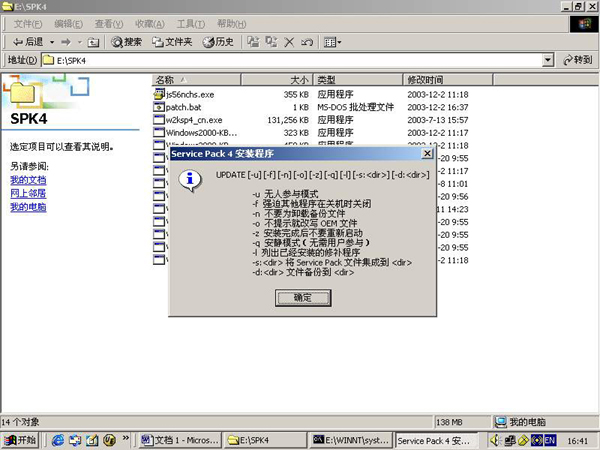Open the 文件(F) menu
Viewport: 600px width, 450px height.
coord(27,23)
